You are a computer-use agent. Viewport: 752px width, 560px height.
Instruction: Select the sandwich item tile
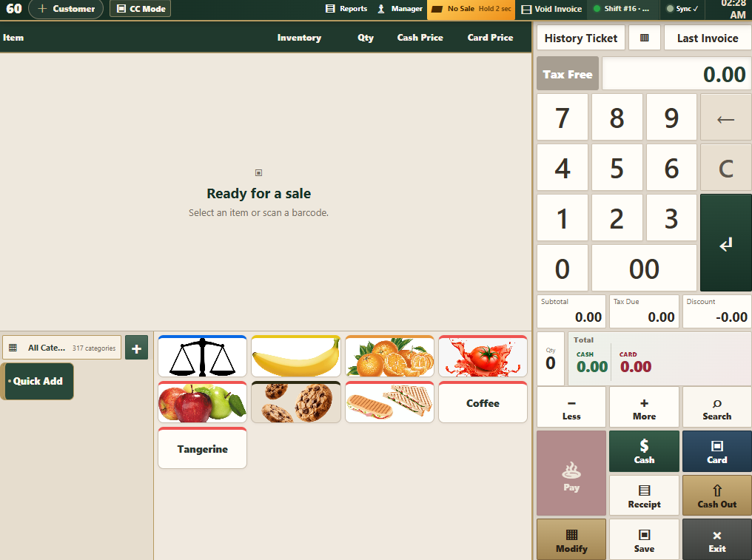(x=389, y=402)
